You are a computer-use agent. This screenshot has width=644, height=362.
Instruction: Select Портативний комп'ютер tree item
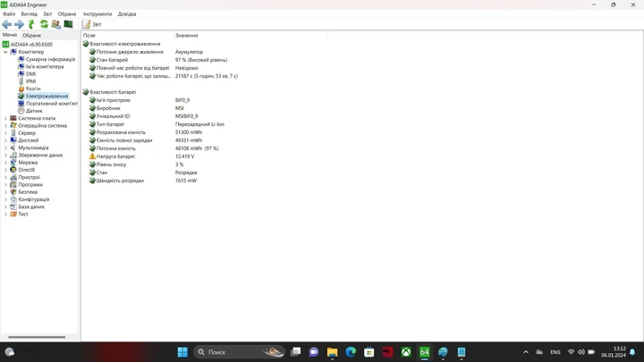click(51, 104)
